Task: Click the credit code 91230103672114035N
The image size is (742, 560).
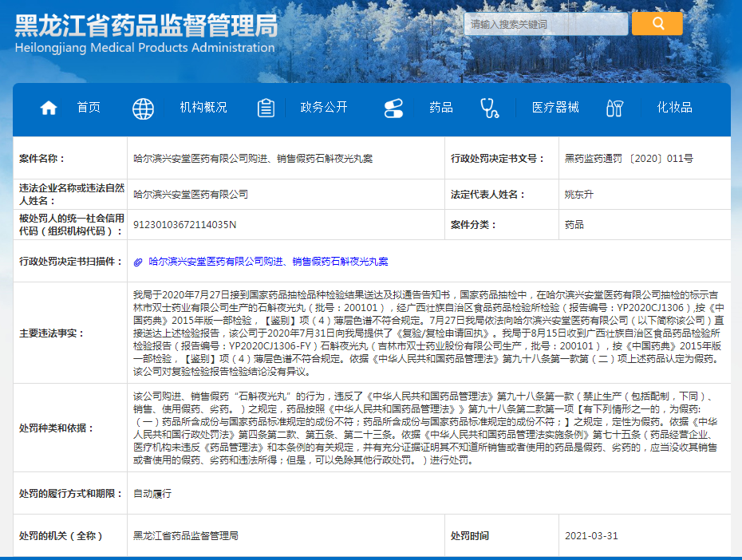Action: pos(184,225)
